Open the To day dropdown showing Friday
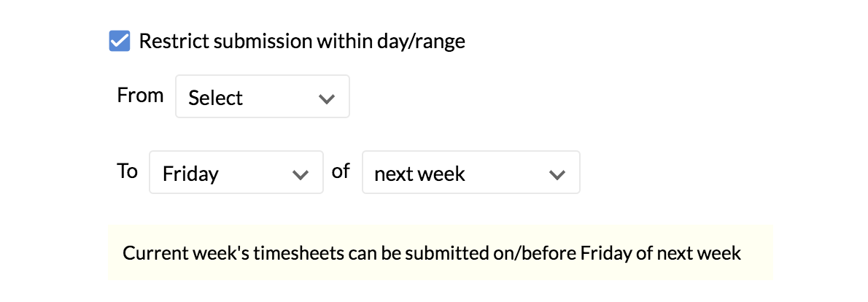The image size is (868, 302). [236, 173]
